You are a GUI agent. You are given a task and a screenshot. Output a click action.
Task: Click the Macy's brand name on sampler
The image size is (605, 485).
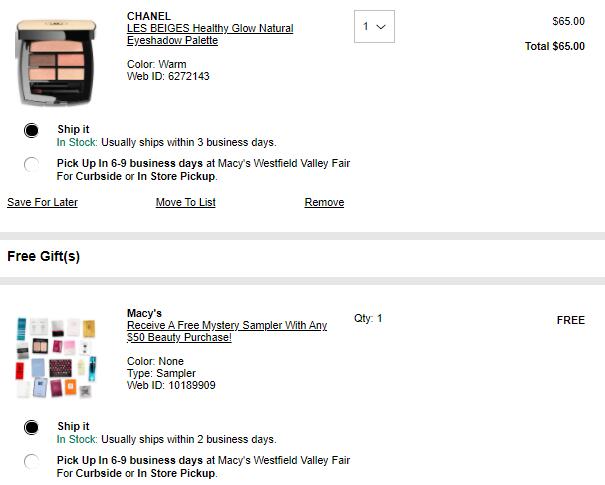pyautogui.click(x=144, y=313)
